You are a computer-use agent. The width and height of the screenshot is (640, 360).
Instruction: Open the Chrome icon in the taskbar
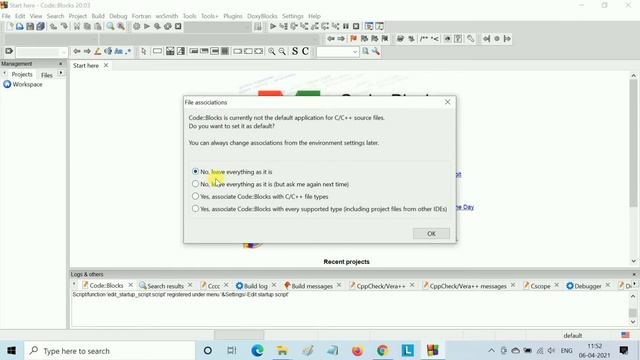382,351
